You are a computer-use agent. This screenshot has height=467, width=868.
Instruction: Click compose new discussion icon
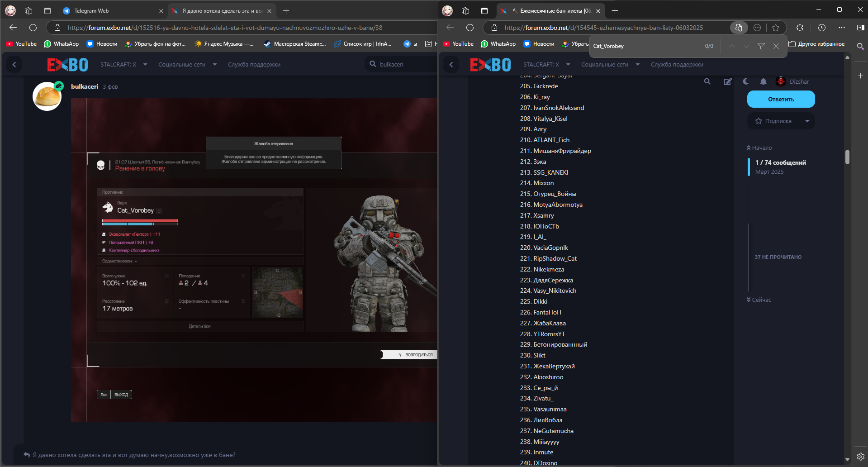pos(728,81)
